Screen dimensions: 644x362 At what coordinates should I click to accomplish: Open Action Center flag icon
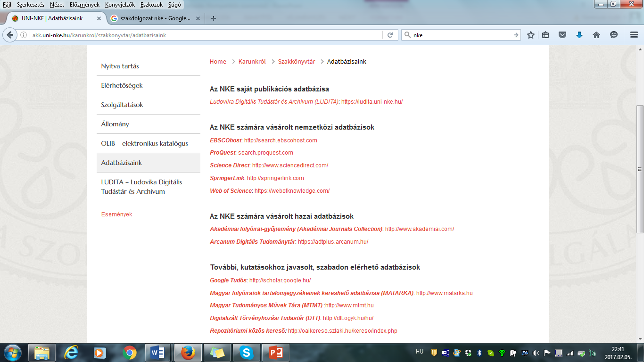(x=547, y=353)
